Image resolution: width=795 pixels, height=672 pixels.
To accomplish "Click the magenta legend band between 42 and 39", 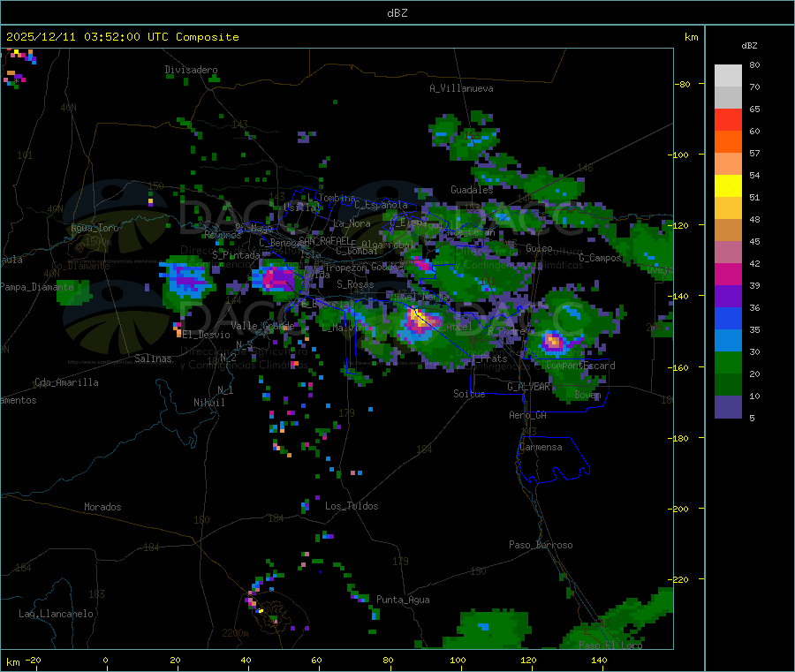I will 728,275.
